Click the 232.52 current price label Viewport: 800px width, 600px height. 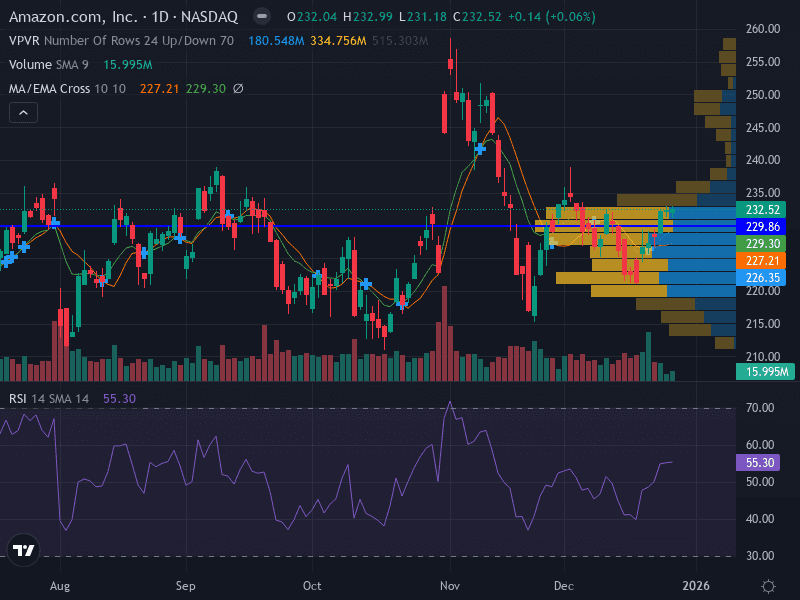pyautogui.click(x=761, y=210)
